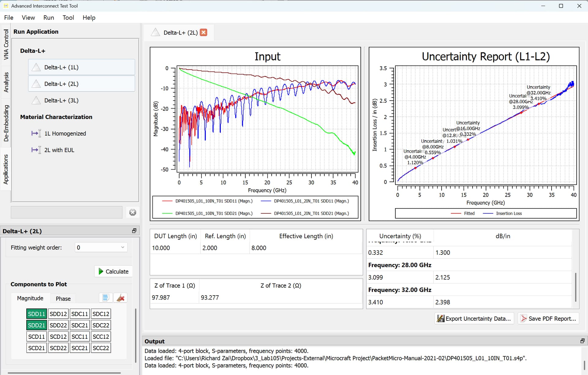Switch to the Phase tab

[x=63, y=298]
